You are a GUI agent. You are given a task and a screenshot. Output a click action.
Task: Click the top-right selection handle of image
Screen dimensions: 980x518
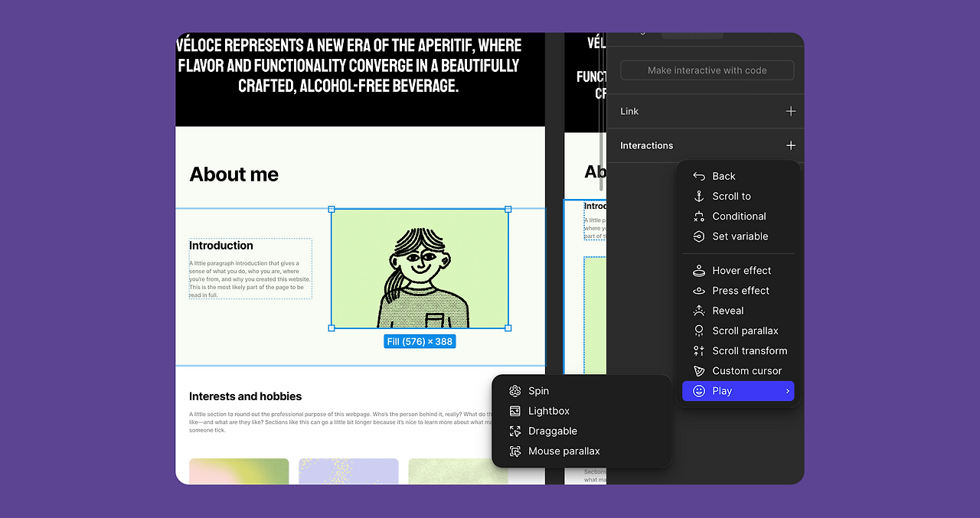tap(508, 209)
